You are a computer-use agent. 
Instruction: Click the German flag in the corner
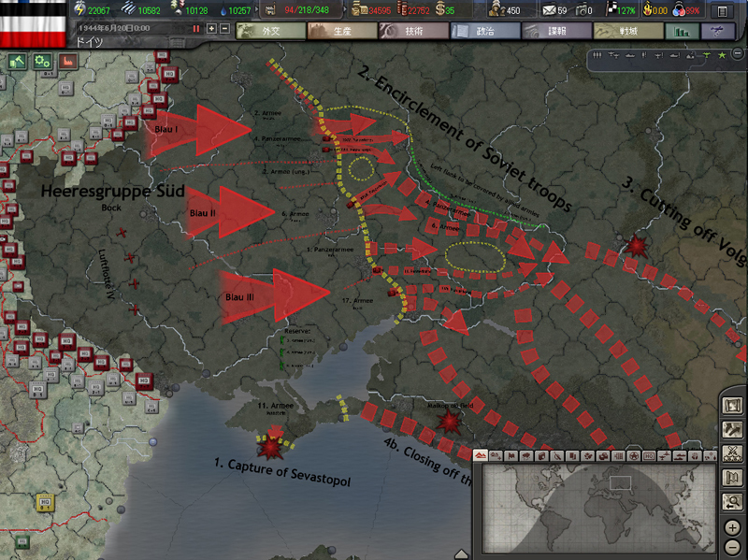tap(33, 22)
